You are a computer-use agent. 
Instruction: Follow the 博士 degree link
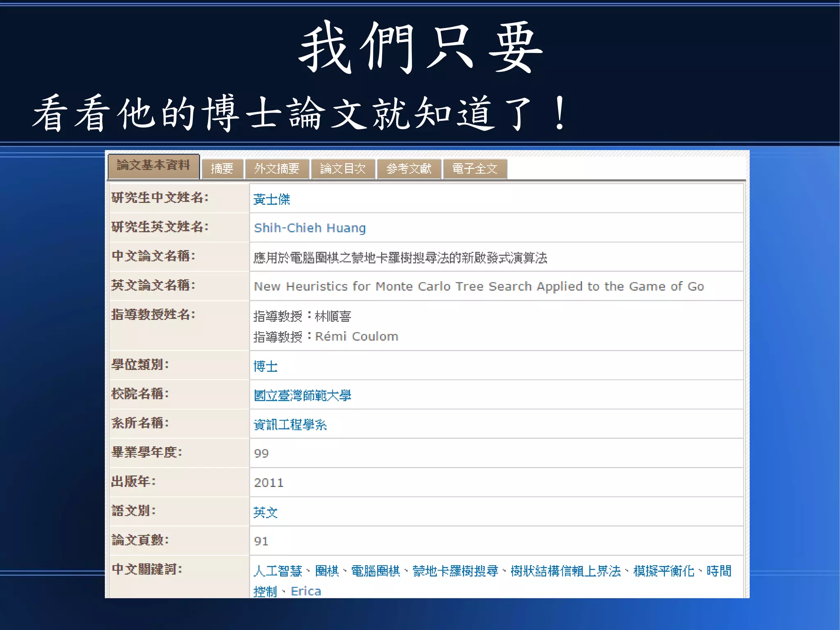[x=265, y=366]
